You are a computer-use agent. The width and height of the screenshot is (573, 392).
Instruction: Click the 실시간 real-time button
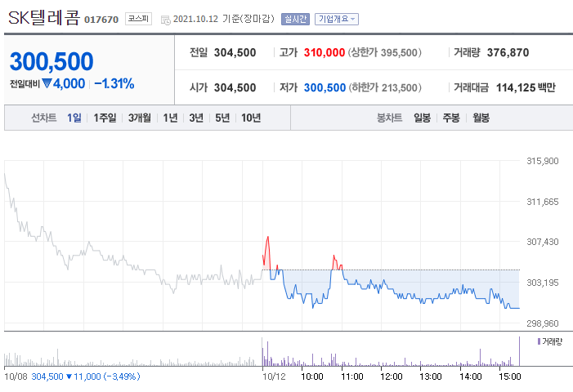(x=295, y=19)
